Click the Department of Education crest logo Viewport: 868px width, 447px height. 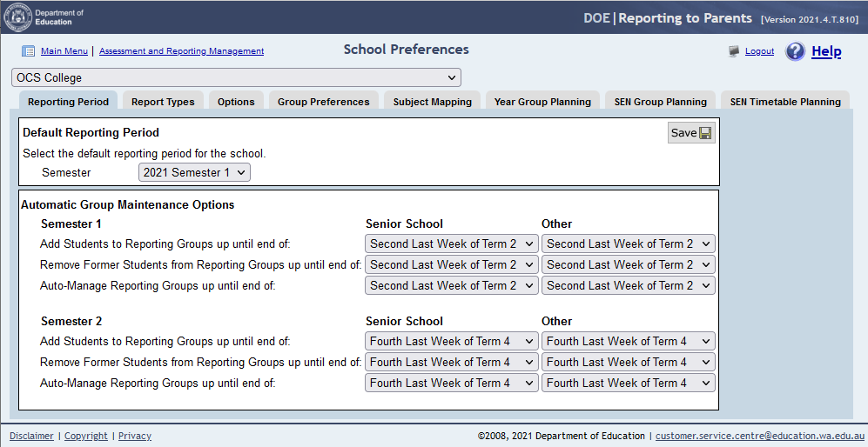point(19,17)
